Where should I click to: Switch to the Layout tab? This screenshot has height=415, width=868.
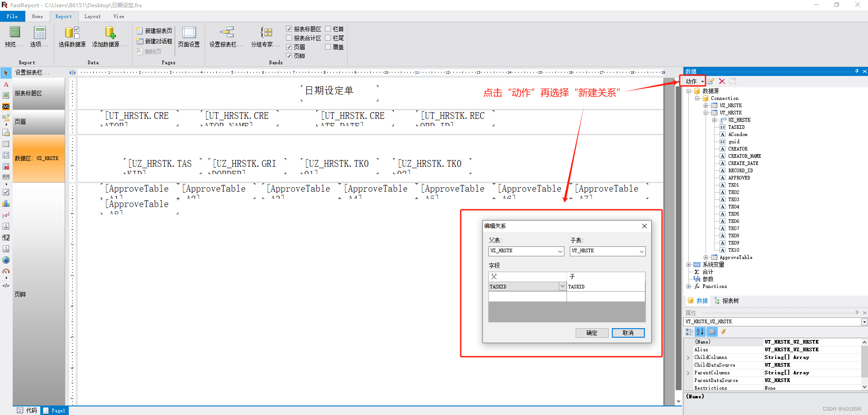click(x=92, y=16)
